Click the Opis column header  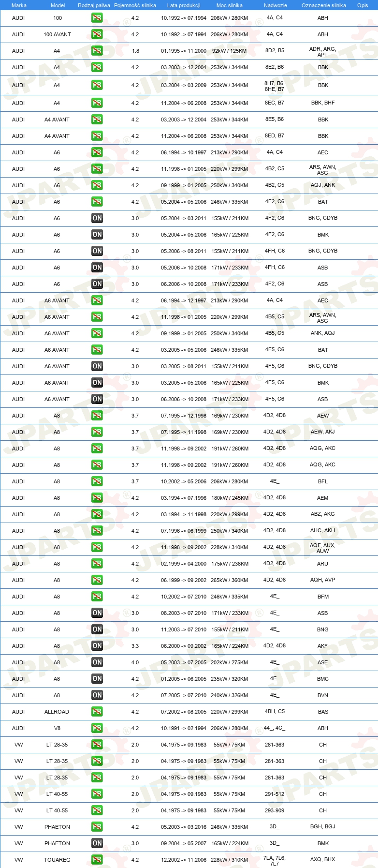click(x=363, y=5)
